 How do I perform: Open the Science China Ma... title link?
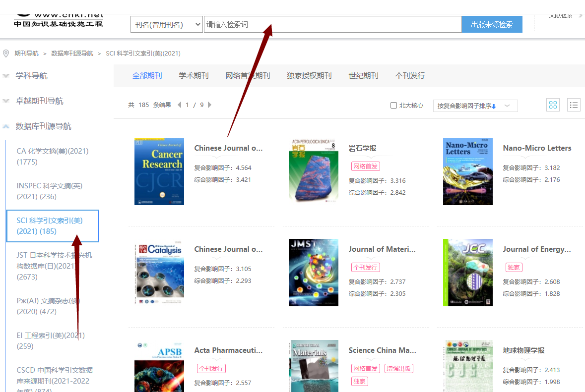tap(383, 350)
